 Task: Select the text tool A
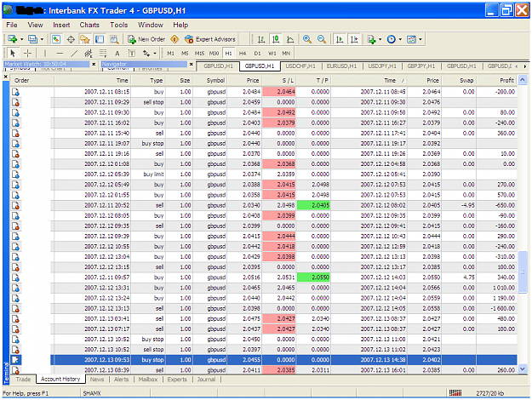[117, 54]
